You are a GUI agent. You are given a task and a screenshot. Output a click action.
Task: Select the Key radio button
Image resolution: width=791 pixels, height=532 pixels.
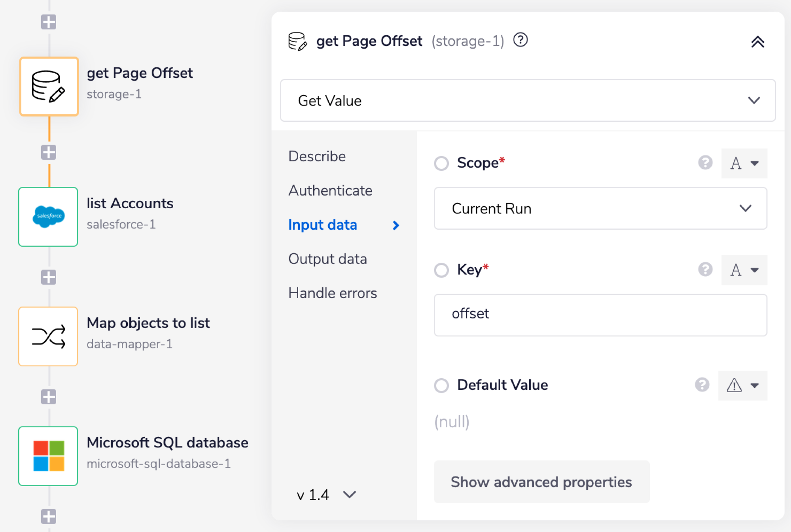pos(441,270)
